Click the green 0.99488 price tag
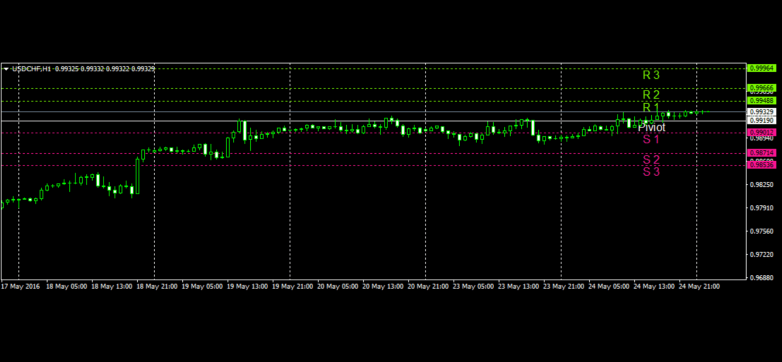The image size is (782, 362). point(763,101)
